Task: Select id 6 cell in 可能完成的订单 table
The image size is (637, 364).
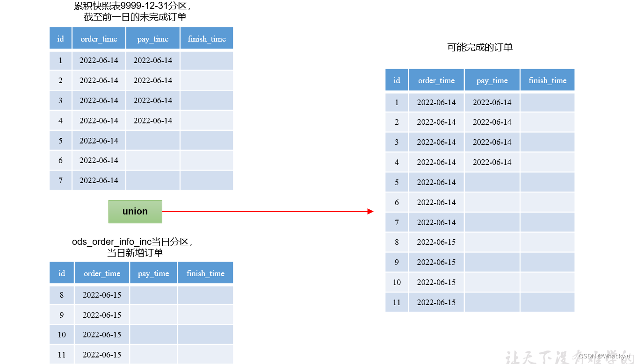Action: pyautogui.click(x=397, y=202)
